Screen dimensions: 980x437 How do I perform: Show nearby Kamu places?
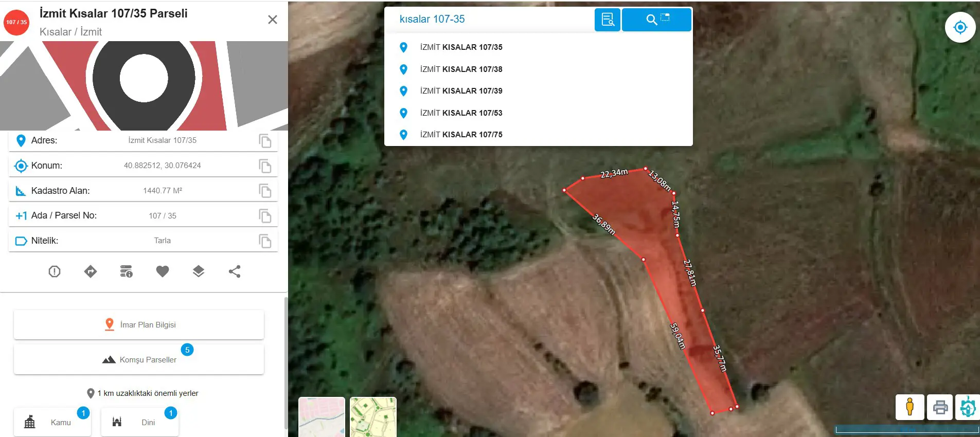[52, 422]
